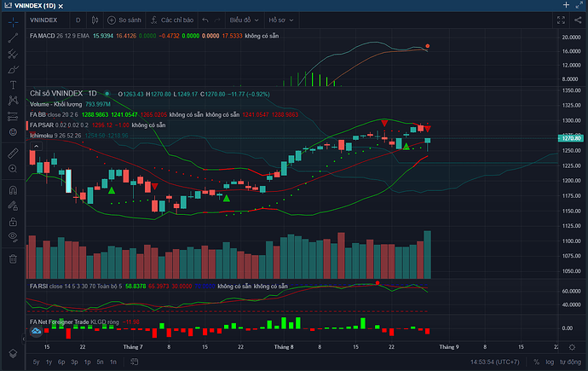Set range to 5y at bottom
Viewport: 588px width, 371px height.
(37, 362)
